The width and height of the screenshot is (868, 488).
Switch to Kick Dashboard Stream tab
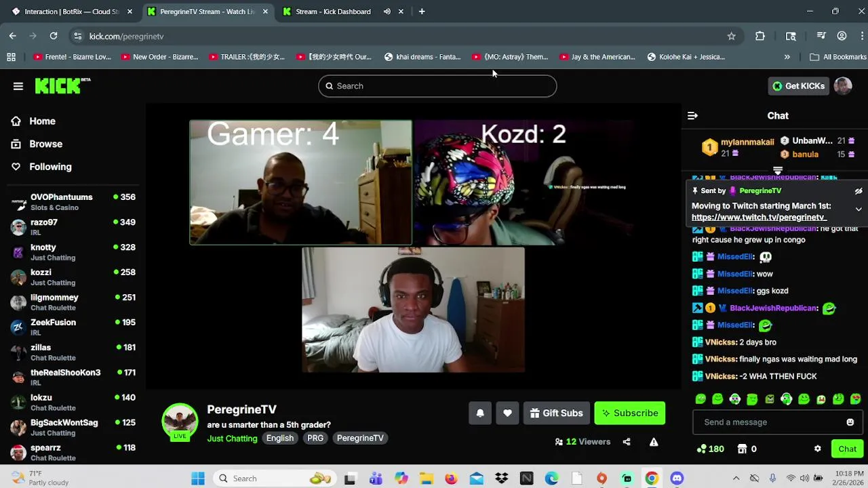click(332, 12)
